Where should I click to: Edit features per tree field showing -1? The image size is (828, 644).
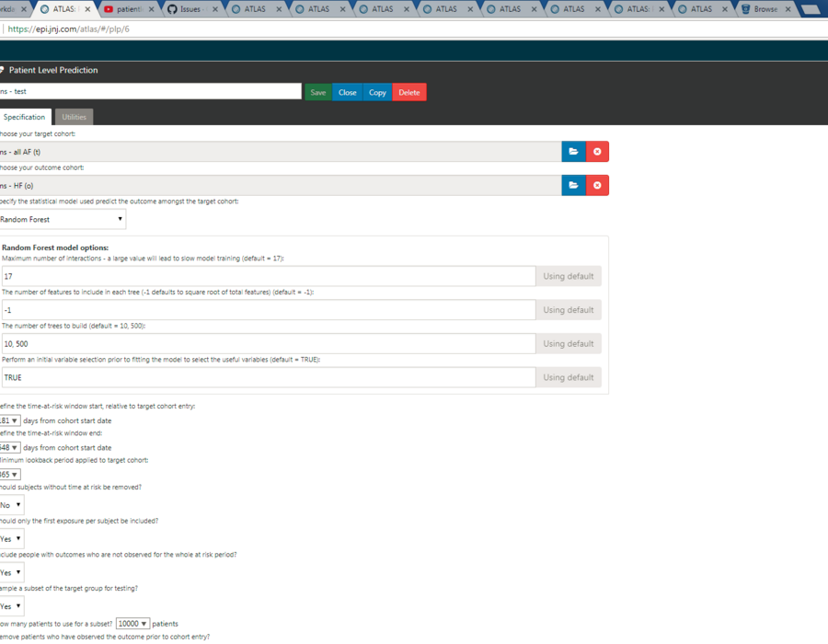(269, 310)
